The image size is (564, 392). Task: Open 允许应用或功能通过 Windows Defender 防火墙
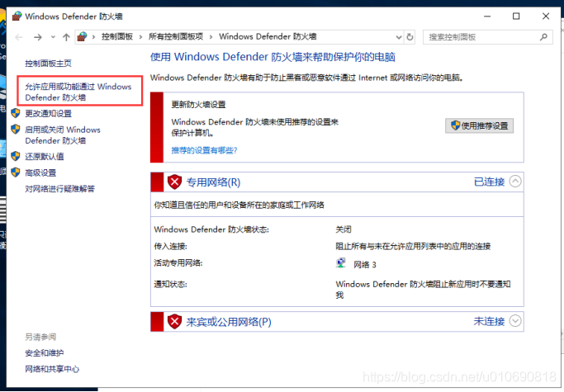point(78,92)
